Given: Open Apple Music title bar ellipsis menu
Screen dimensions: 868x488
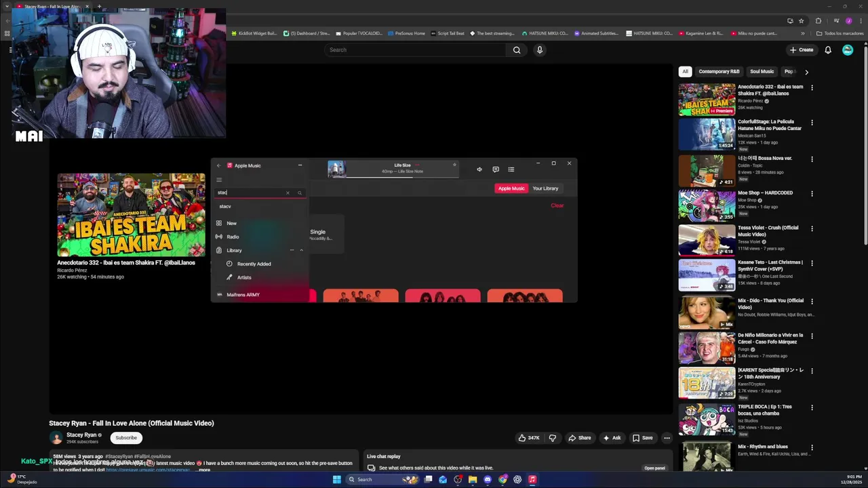Looking at the screenshot, I should pos(300,165).
